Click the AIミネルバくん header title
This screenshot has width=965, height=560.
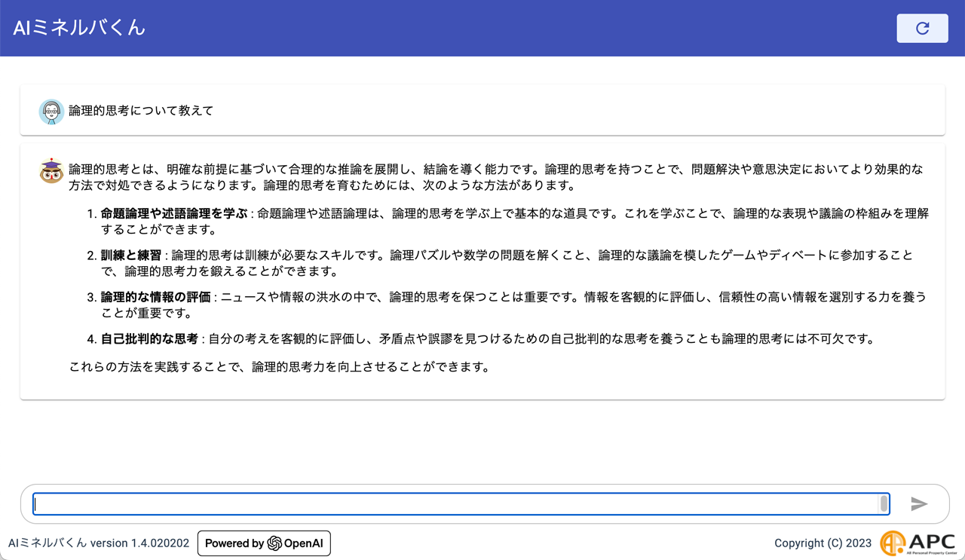(x=79, y=28)
